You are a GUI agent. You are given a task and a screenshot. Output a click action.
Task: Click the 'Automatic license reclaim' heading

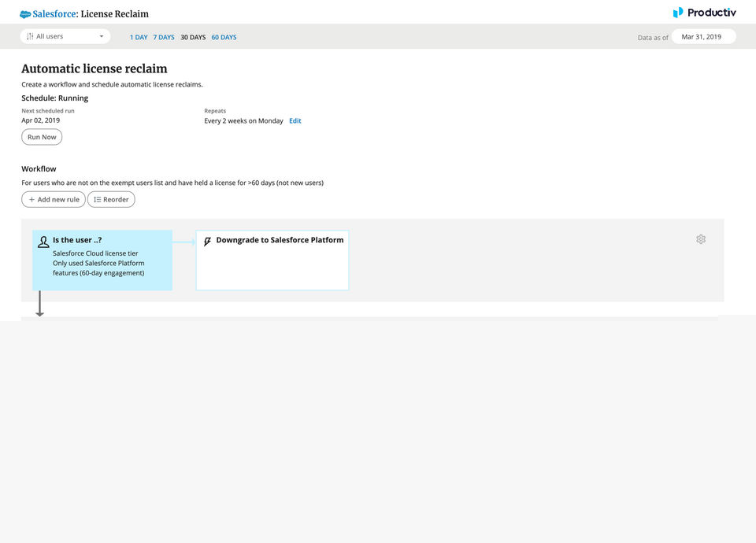click(x=94, y=69)
